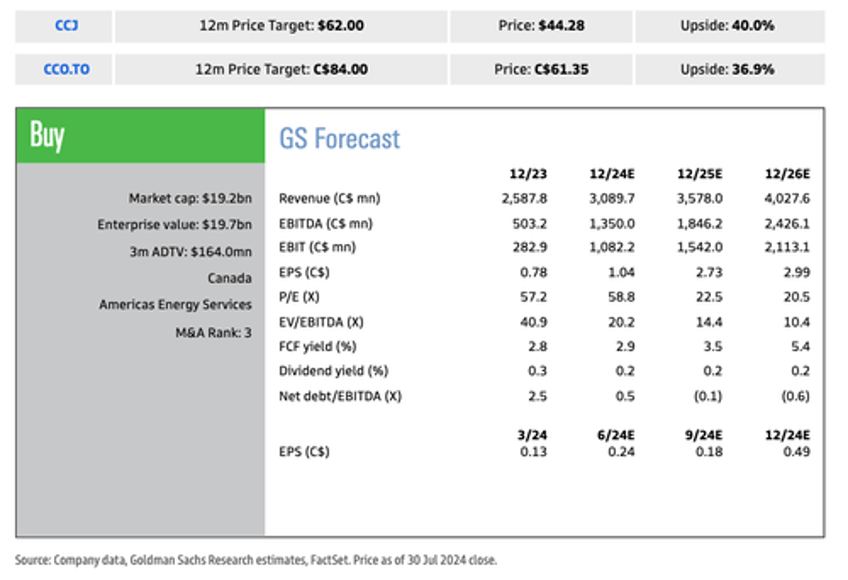Click the 6/24E quarterly column header
Screen dimensions: 848x580
[x=616, y=435]
